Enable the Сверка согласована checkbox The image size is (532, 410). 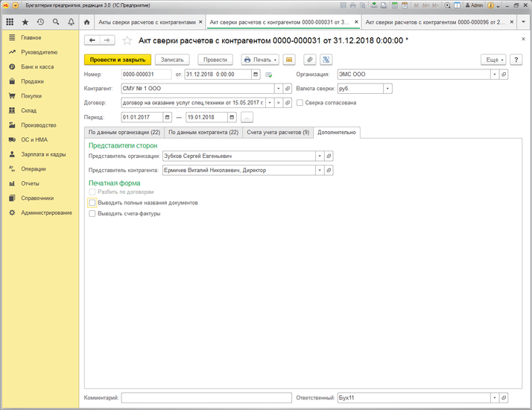tap(300, 103)
